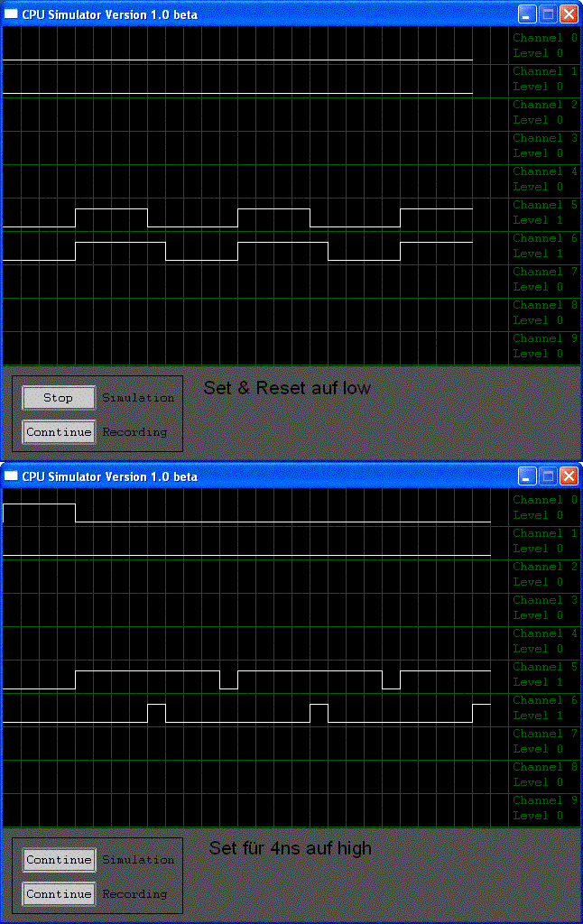Image resolution: width=583 pixels, height=924 pixels.
Task: Select Channel 9 label in Set für 4ns window
Action: pos(545,800)
